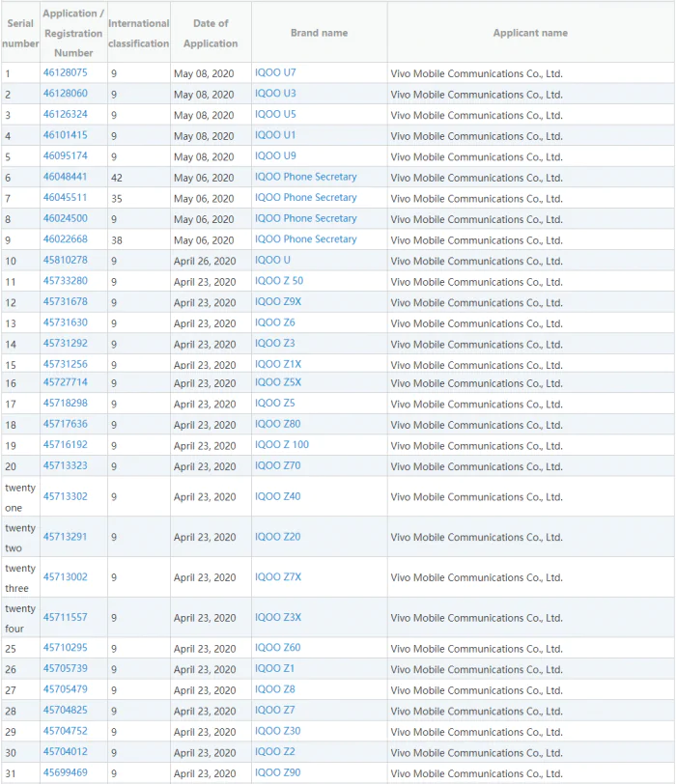Open application number 46022668
The image size is (676, 784).
(65, 239)
